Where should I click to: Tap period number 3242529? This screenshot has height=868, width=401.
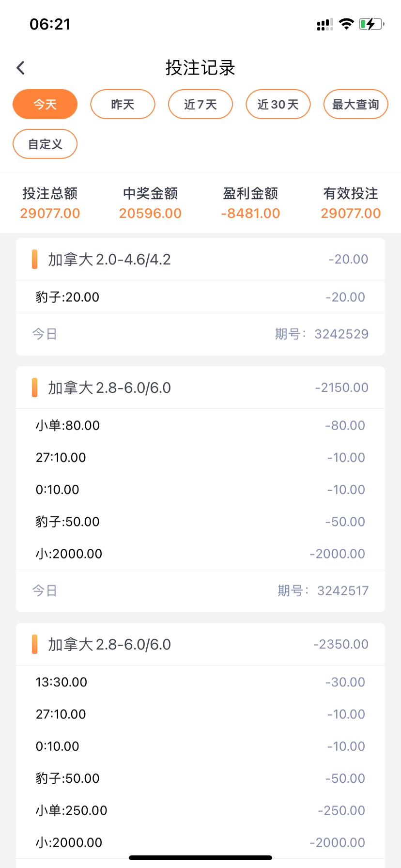pyautogui.click(x=341, y=334)
